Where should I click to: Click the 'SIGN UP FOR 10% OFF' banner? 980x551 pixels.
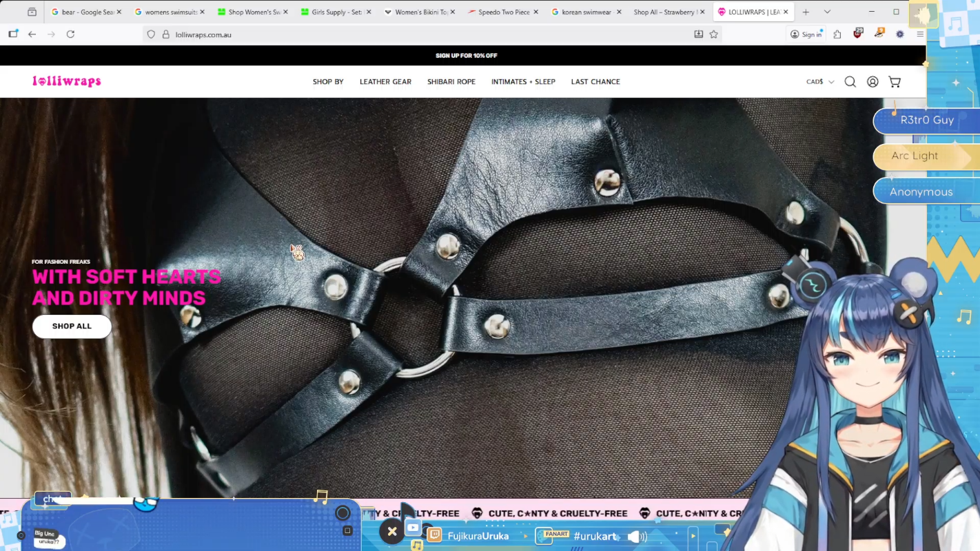pos(467,56)
